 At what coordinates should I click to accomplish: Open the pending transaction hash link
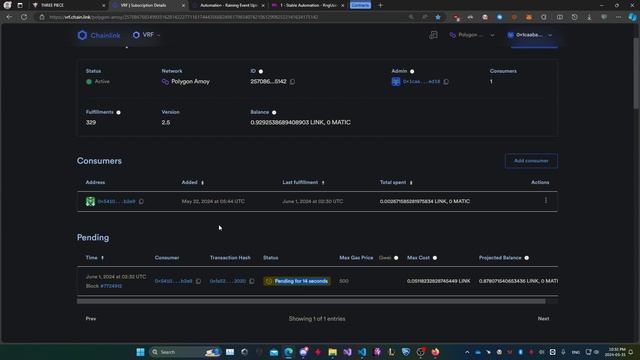tap(228, 281)
